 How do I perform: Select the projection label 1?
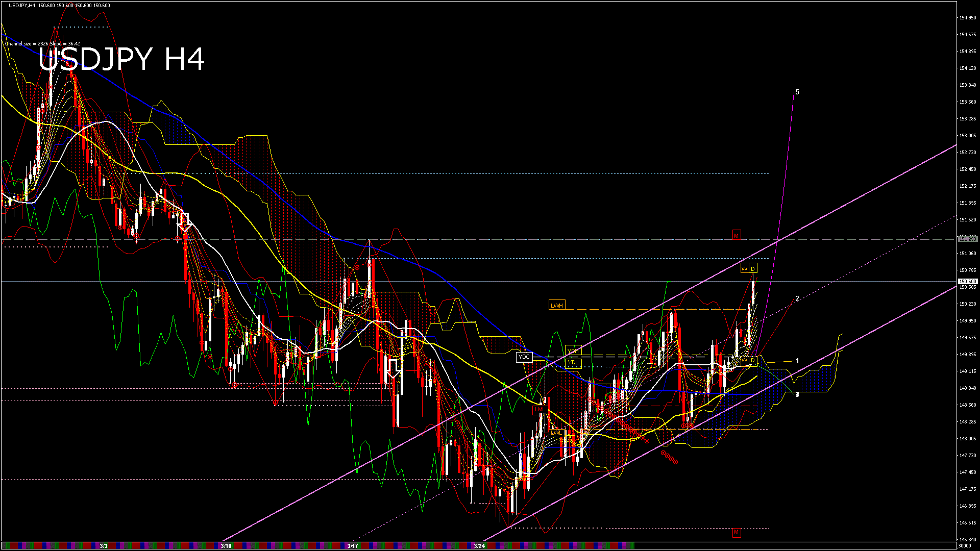click(797, 361)
